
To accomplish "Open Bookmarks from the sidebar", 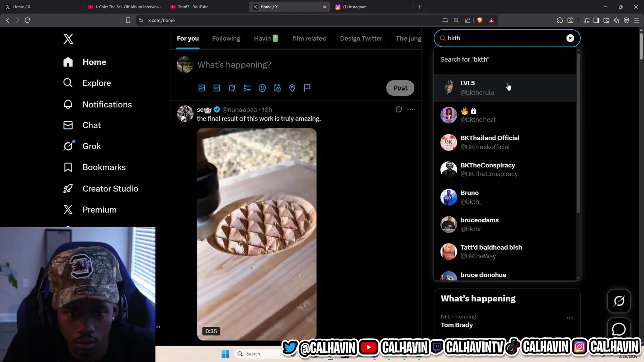I will click(x=94, y=167).
